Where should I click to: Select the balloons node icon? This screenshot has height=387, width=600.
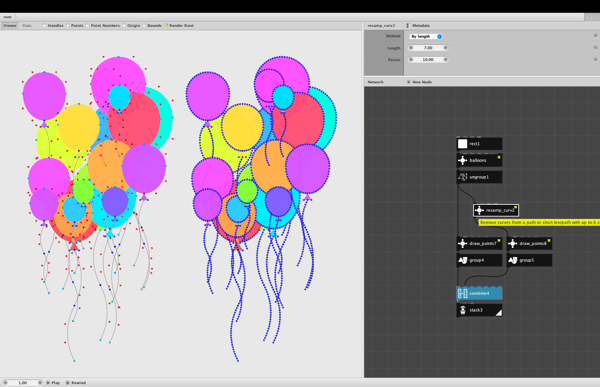[462, 160]
